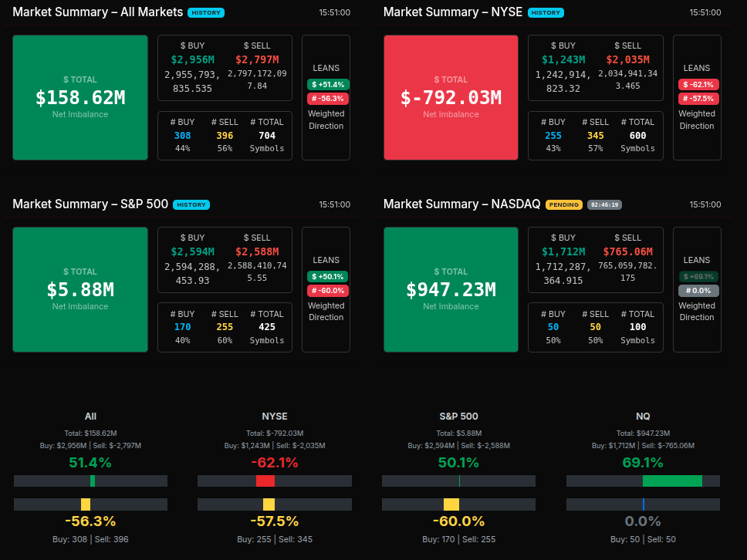Click the All Markets 704 total symbols count
The image size is (747, 560).
pyautogui.click(x=266, y=136)
